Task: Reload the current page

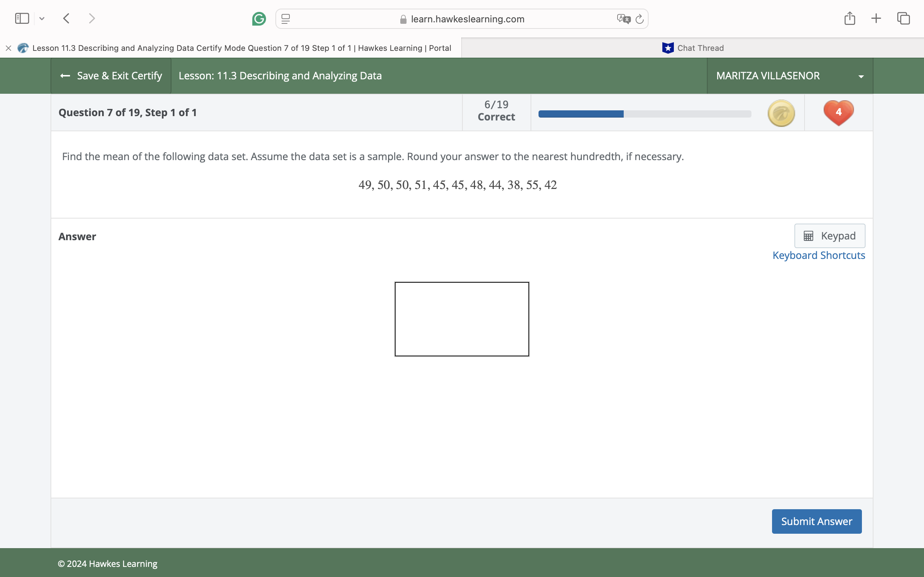Action: tap(639, 18)
